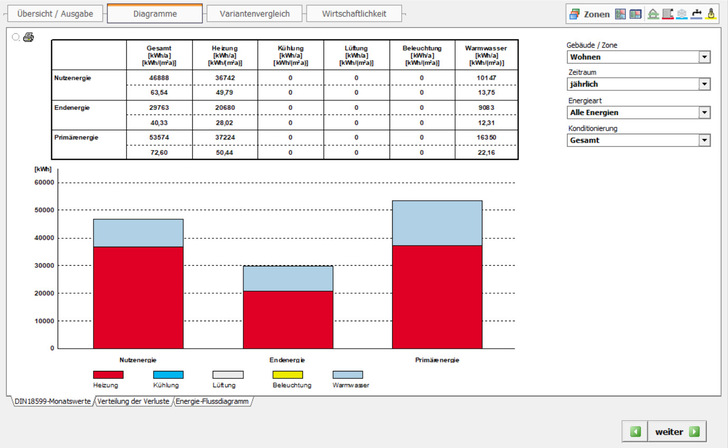Screen dimensions: 728x448
Task: Click the first zone grid view icon
Action: click(x=620, y=14)
